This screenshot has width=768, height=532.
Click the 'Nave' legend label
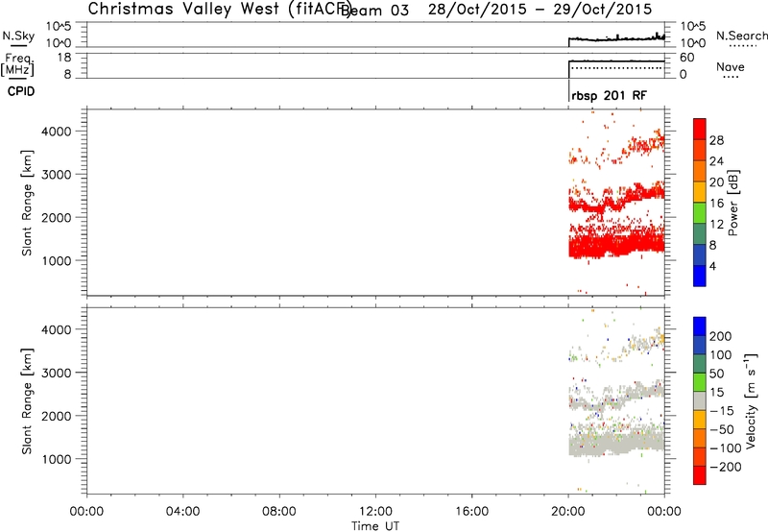(x=731, y=66)
